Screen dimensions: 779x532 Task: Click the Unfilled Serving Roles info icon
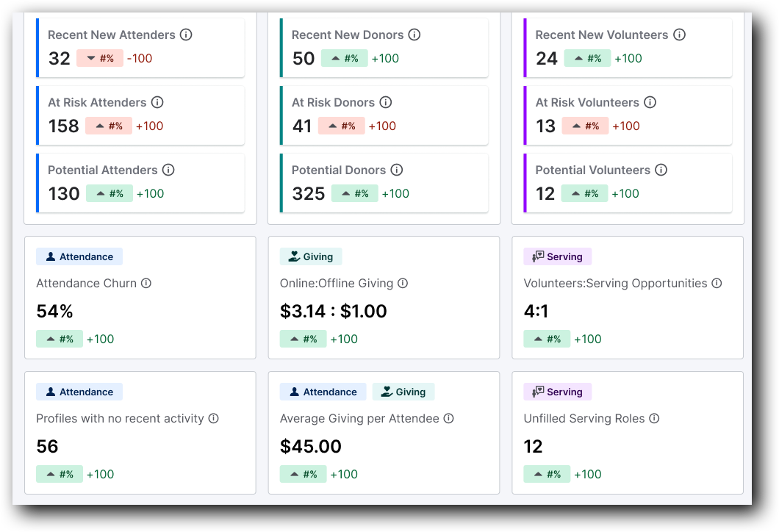click(654, 418)
